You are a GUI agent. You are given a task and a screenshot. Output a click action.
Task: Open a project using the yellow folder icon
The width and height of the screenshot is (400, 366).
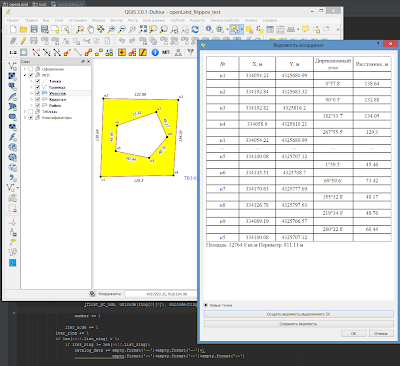pos(23,29)
